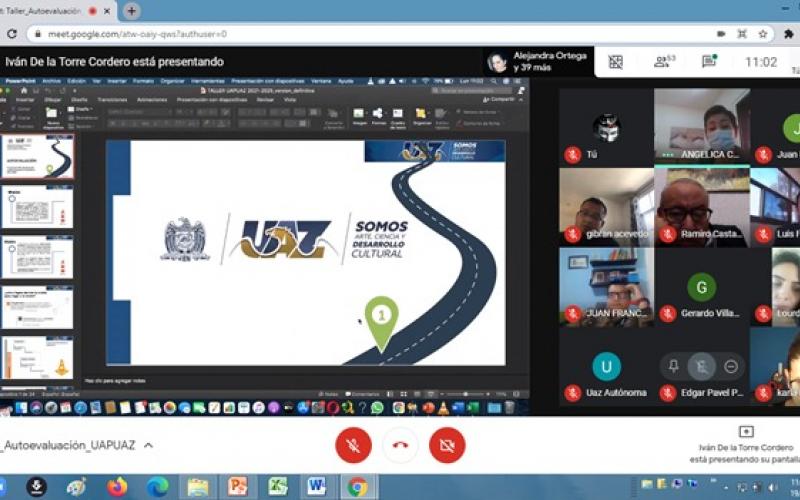Click the camera permission icon in address bar

721,34
